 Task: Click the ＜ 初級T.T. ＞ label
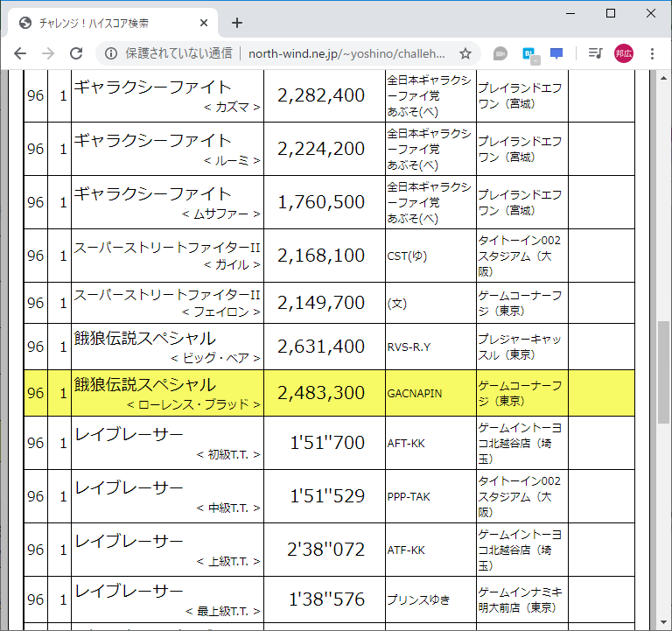(x=228, y=454)
